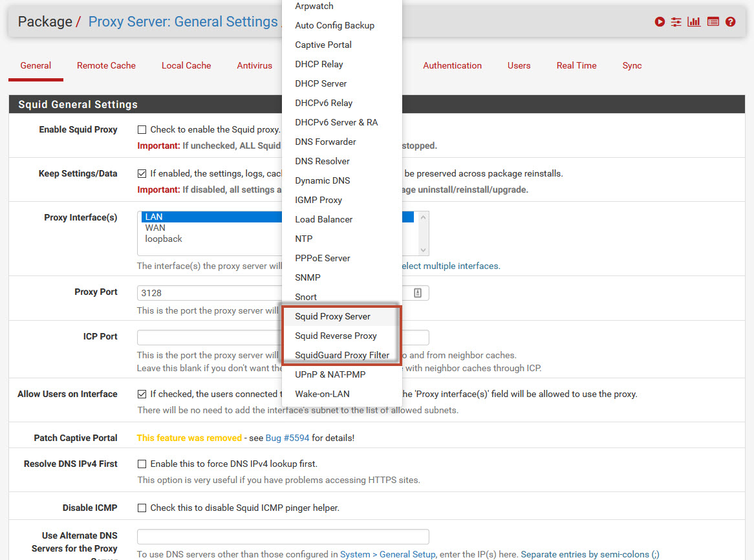Image resolution: width=754 pixels, height=560 pixels.
Task: Open SquidGuard Proxy Filter entry
Action: pyautogui.click(x=342, y=355)
